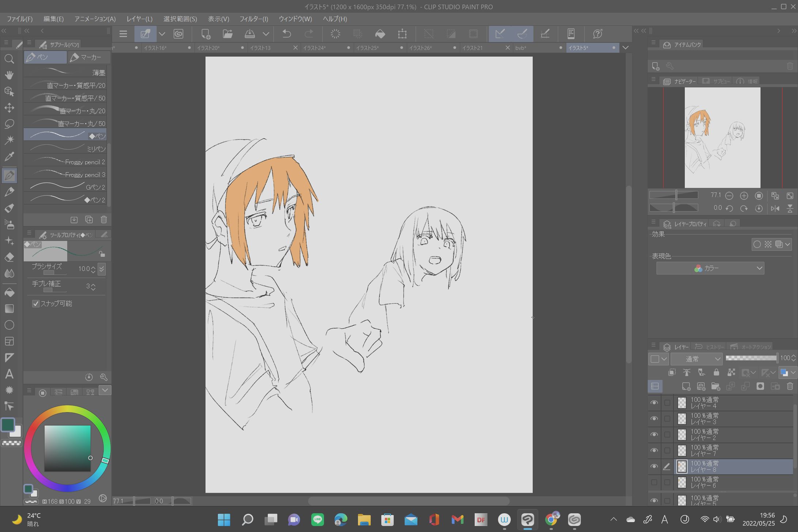This screenshot has width=798, height=532.
Task: Select the Eyedropper tool
Action: pos(9,157)
